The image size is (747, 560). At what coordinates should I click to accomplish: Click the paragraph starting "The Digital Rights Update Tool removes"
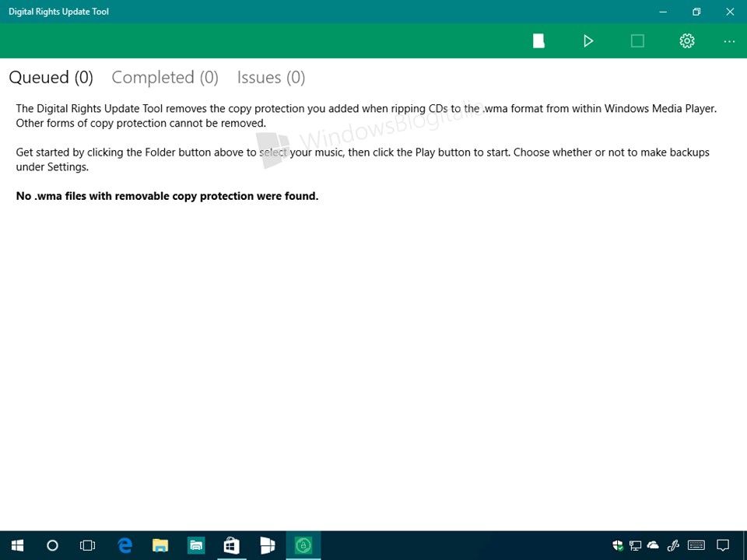pos(366,116)
